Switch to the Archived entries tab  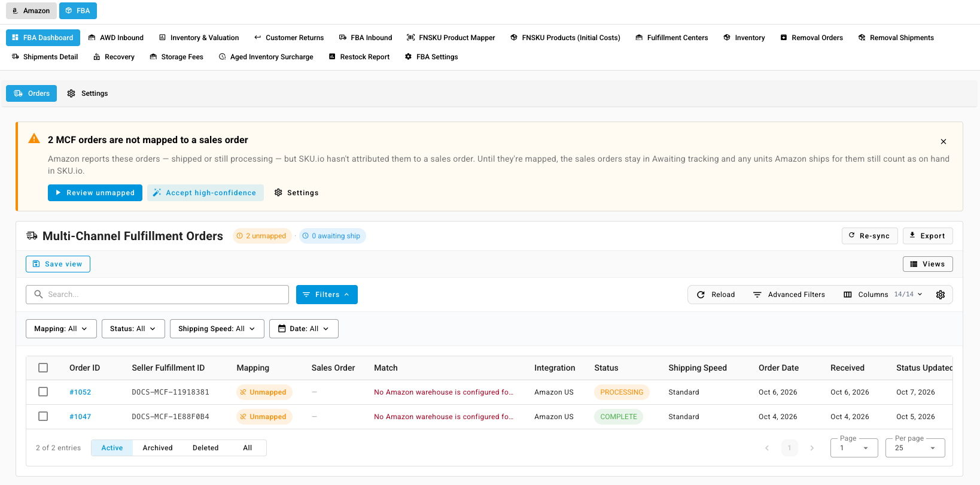[x=157, y=448]
